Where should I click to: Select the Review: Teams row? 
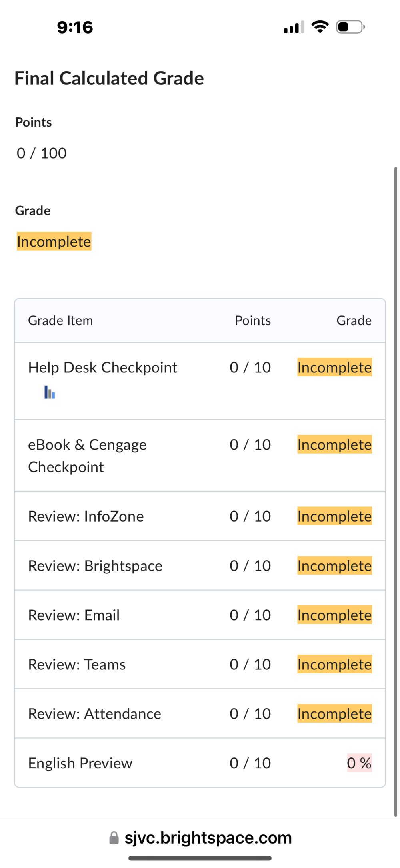200,664
